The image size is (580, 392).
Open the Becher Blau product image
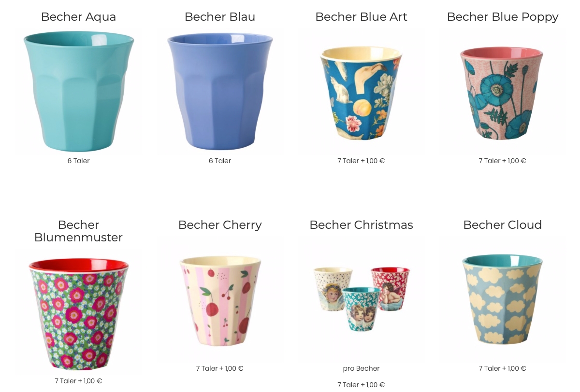coord(220,91)
